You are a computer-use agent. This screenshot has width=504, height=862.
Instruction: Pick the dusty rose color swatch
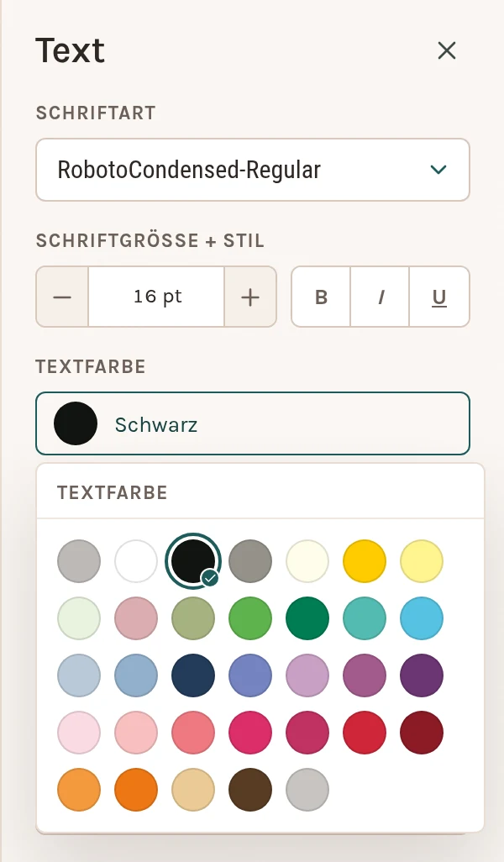(x=136, y=618)
